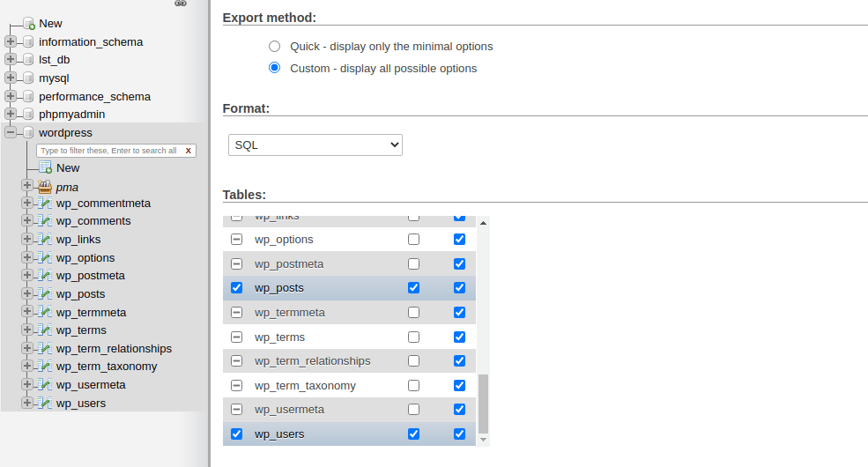Expand the wp_commentmeta table node
Viewport: 868px width, 467px height.
(27, 203)
